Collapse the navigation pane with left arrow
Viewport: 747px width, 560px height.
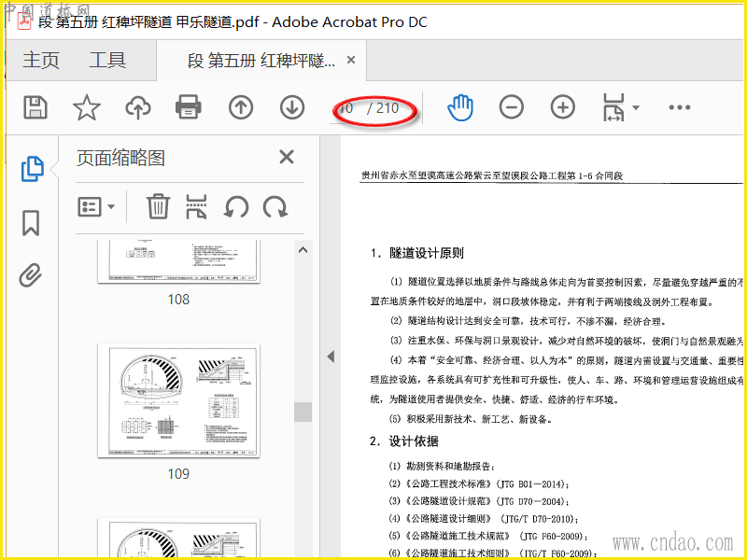point(331,357)
